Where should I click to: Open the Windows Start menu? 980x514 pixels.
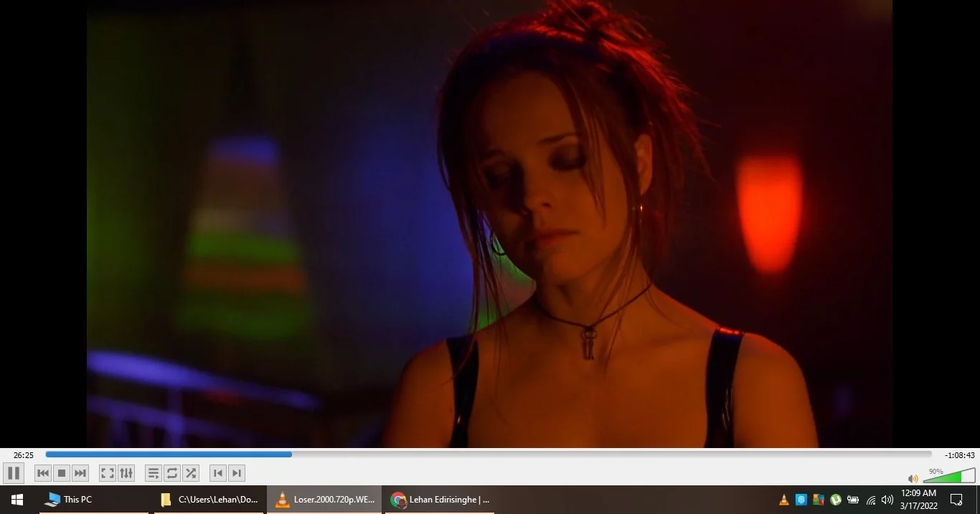point(17,500)
